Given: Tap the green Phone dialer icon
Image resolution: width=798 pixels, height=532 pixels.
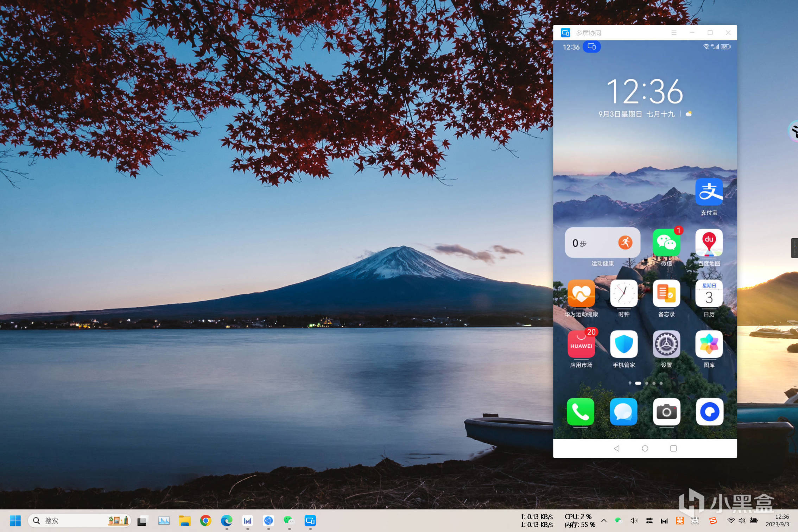Looking at the screenshot, I should coord(580,412).
